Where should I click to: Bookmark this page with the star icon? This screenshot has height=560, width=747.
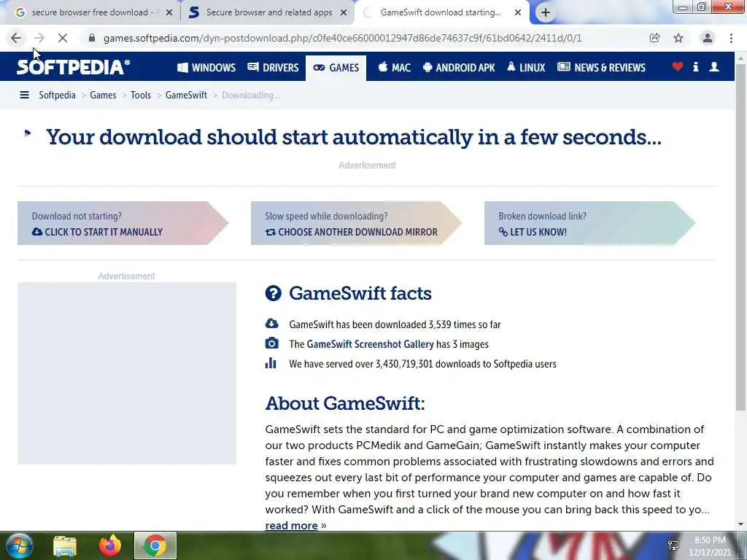(x=678, y=38)
